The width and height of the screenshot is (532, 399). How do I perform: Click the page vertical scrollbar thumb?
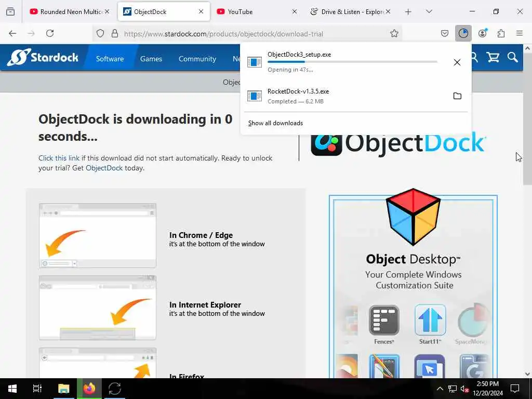point(527,119)
